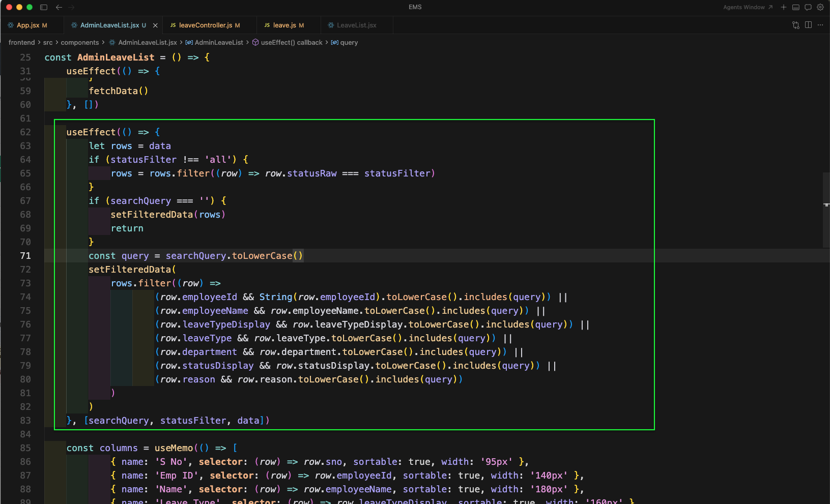Click line number 71 in the gutter
The image size is (830, 504).
(x=25, y=256)
